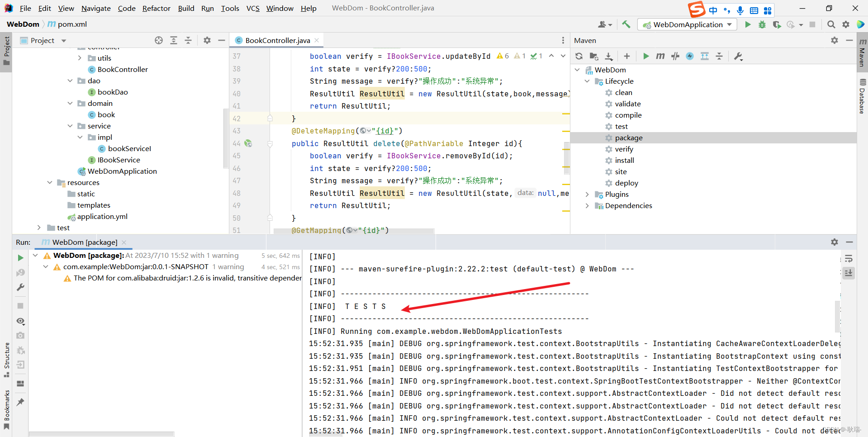868x437 pixels.
Task: Toggle Maven Offline Mode icon
Action: [675, 56]
